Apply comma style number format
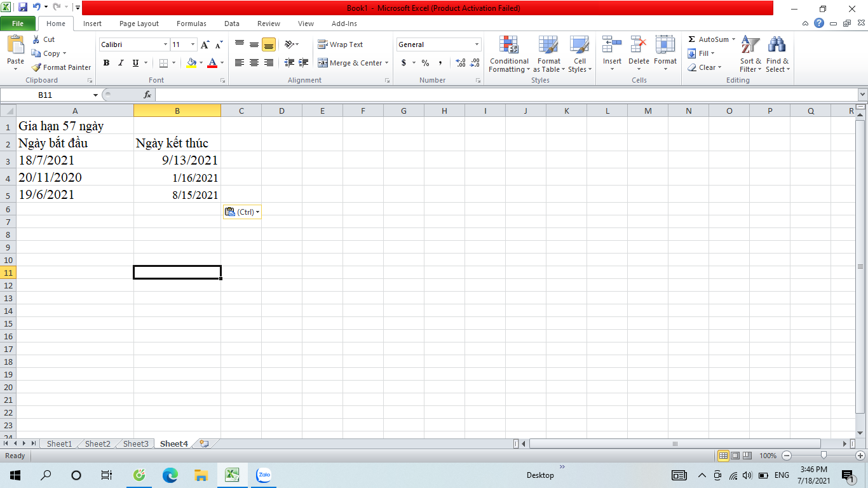This screenshot has height=488, width=868. pyautogui.click(x=440, y=63)
